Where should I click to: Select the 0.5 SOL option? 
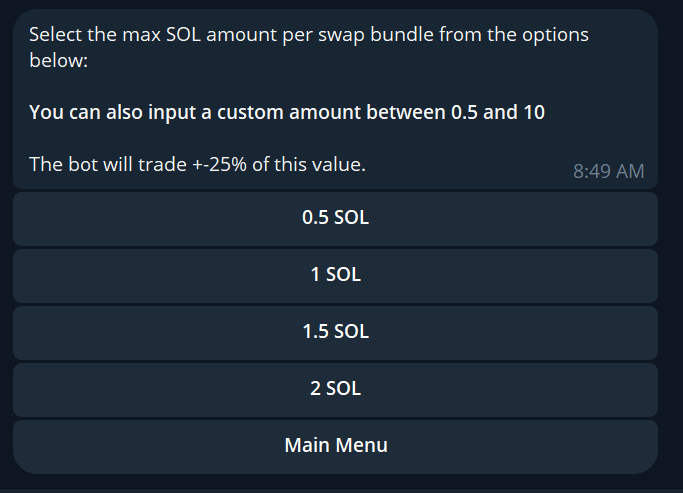335,218
